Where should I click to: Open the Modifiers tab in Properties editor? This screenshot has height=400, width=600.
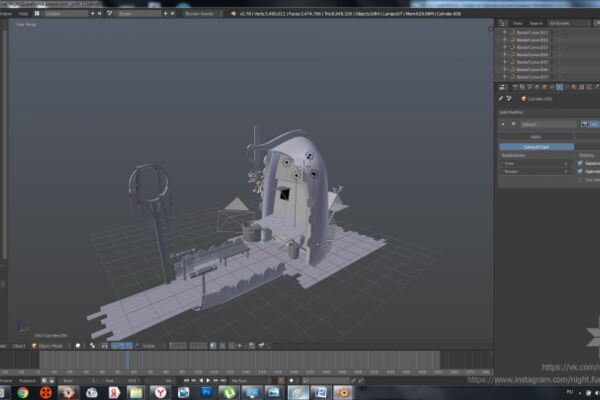tap(559, 87)
